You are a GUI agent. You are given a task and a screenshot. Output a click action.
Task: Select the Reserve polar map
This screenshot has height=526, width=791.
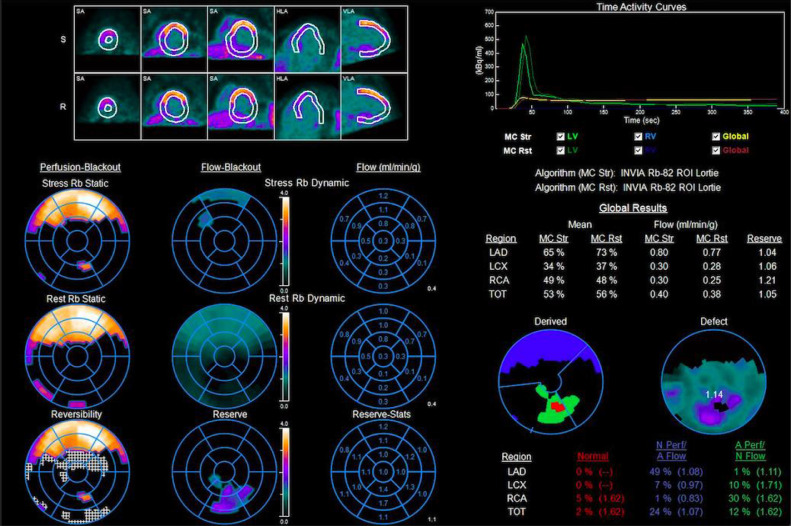[224, 472]
